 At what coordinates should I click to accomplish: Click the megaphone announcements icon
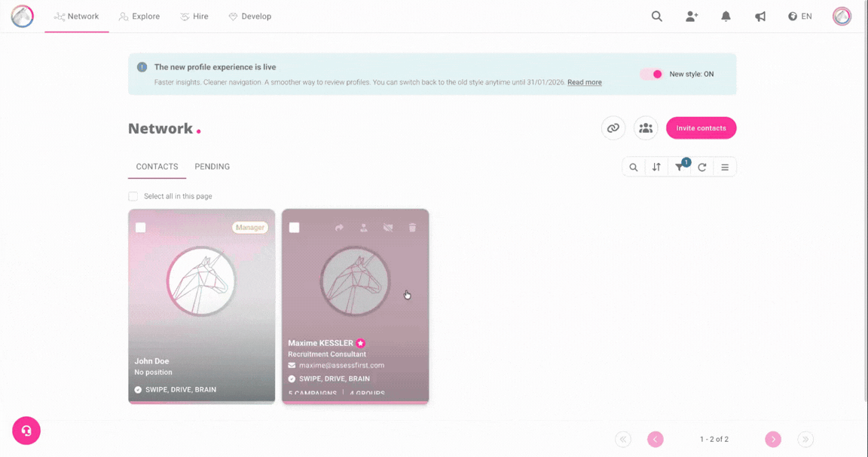[x=760, y=17]
